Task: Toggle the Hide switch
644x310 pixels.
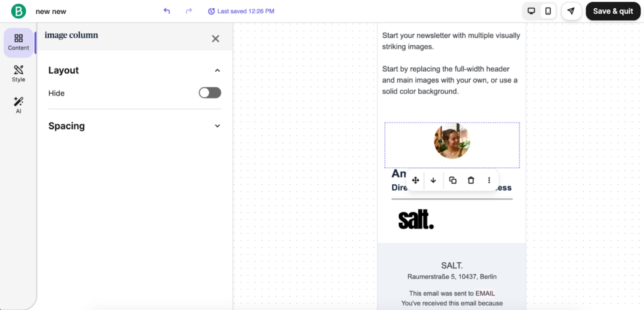Action: pos(210,93)
